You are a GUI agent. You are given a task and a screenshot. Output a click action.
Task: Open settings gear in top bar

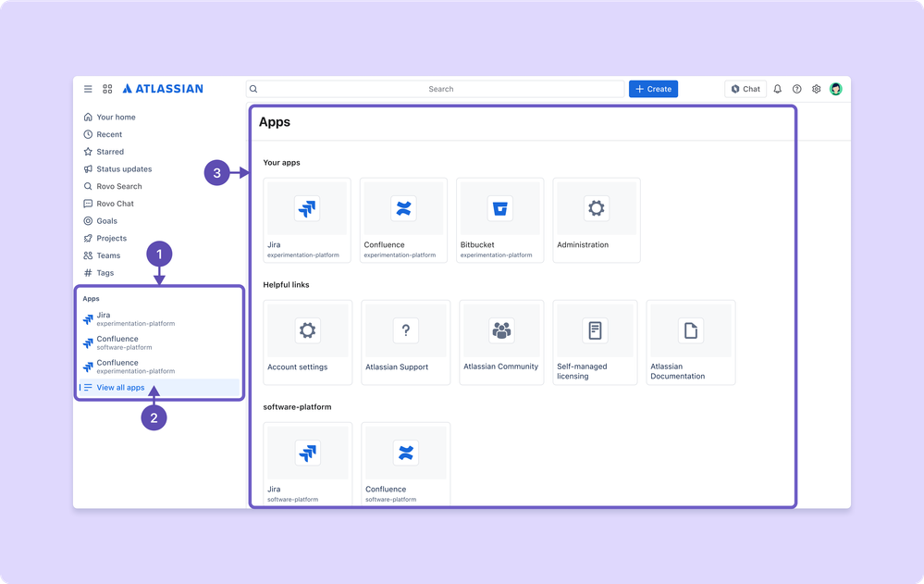click(816, 89)
